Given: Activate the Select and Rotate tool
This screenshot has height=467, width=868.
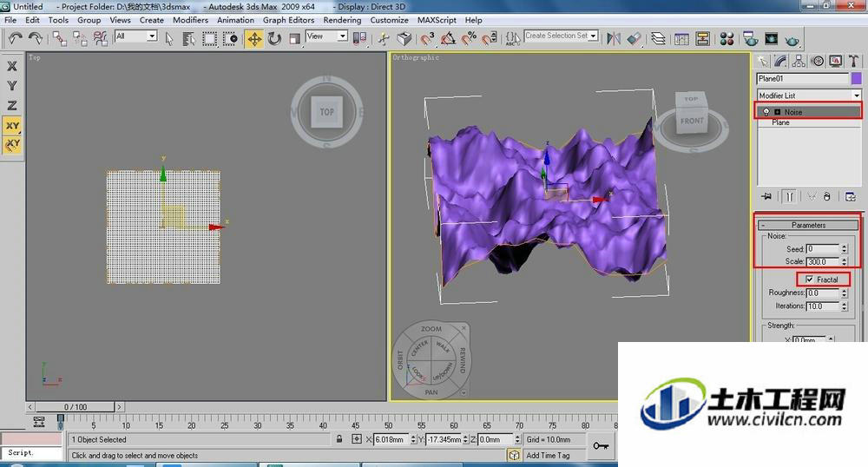Looking at the screenshot, I should [x=274, y=38].
